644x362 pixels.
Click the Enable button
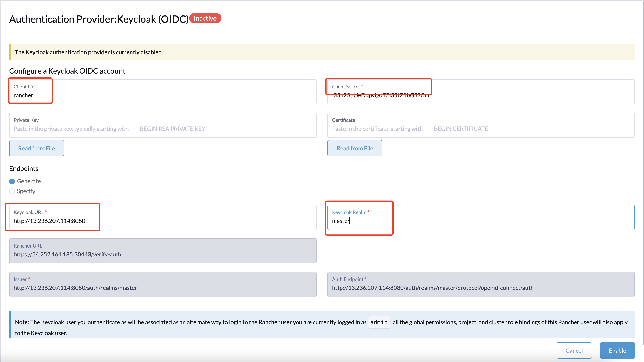[617, 350]
